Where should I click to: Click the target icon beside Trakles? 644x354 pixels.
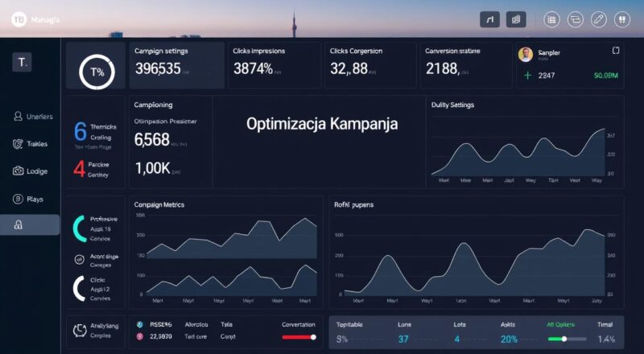click(x=18, y=144)
